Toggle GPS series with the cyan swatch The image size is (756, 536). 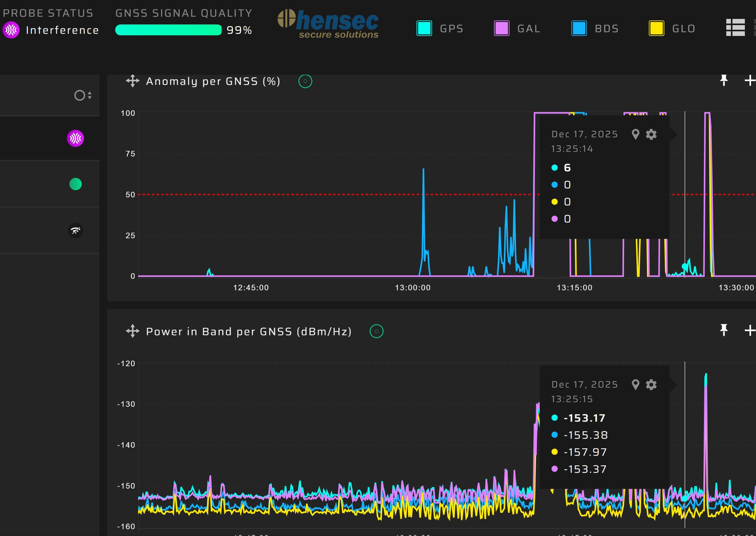pos(424,29)
